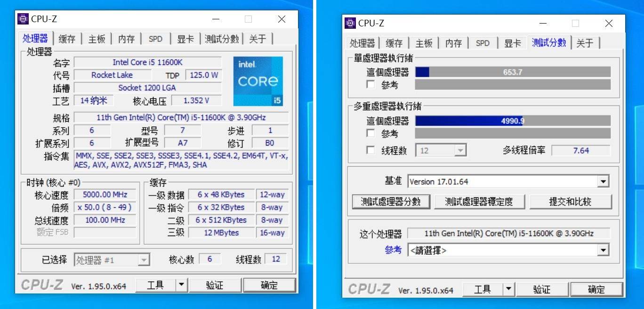This screenshot has height=309, width=644.
Task: Click the CPU-Z app icon in left window title bar
Action: (x=23, y=19)
